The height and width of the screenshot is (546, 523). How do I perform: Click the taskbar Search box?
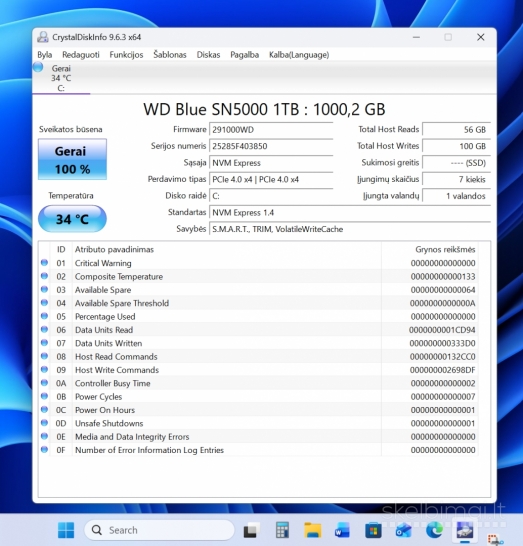pyautogui.click(x=159, y=530)
